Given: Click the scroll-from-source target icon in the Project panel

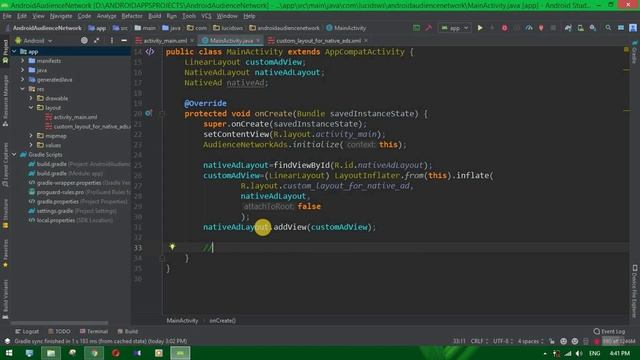Looking at the screenshot, I should pyautogui.click(x=84, y=40).
